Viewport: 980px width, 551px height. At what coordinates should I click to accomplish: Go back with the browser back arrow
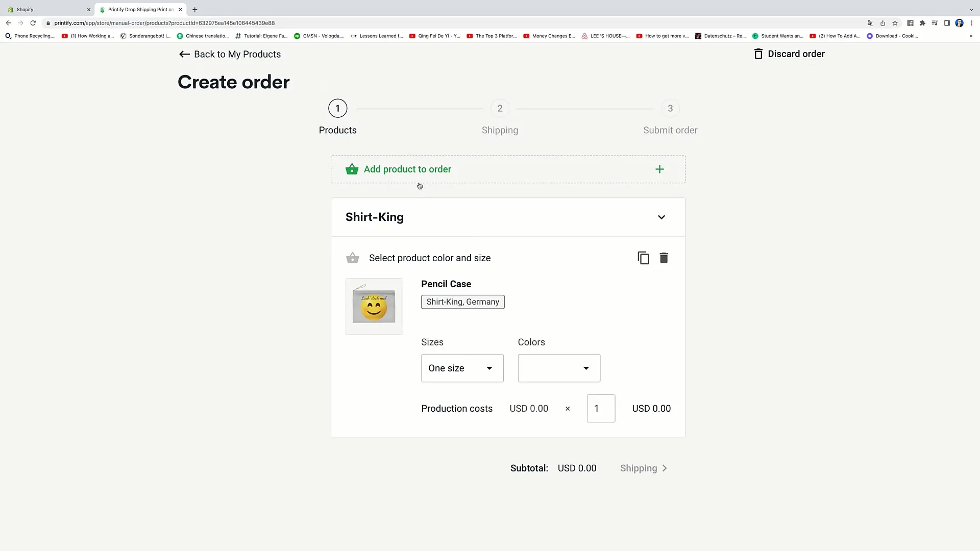point(8,23)
